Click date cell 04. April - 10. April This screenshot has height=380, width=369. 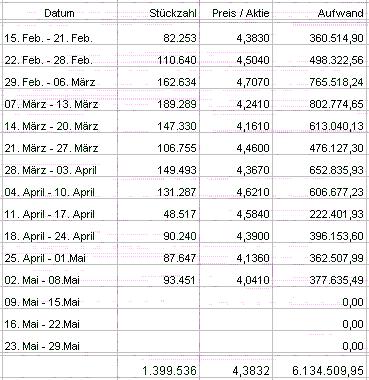(x=60, y=192)
